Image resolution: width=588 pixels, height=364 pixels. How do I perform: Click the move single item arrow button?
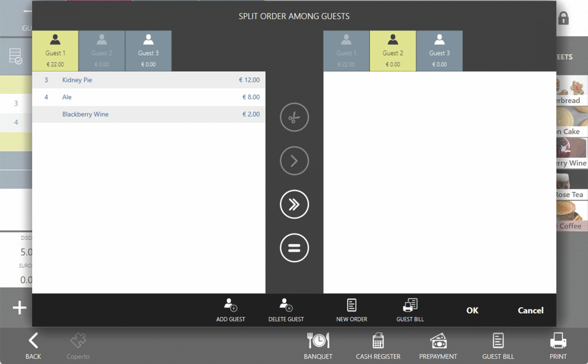[x=294, y=161]
